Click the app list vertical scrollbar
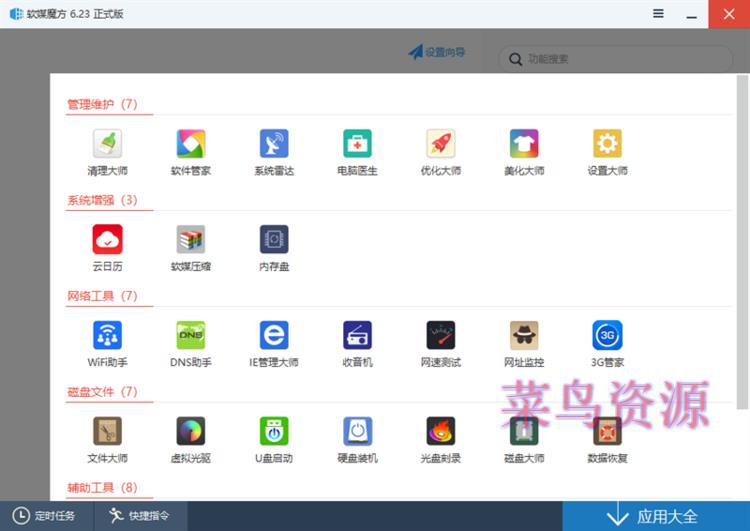The height and width of the screenshot is (531, 750). click(x=742, y=242)
